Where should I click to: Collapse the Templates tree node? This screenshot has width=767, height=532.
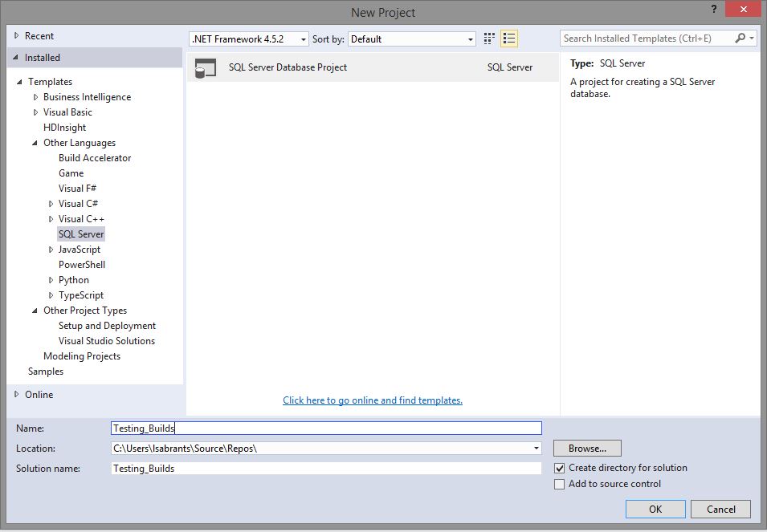pyautogui.click(x=19, y=82)
